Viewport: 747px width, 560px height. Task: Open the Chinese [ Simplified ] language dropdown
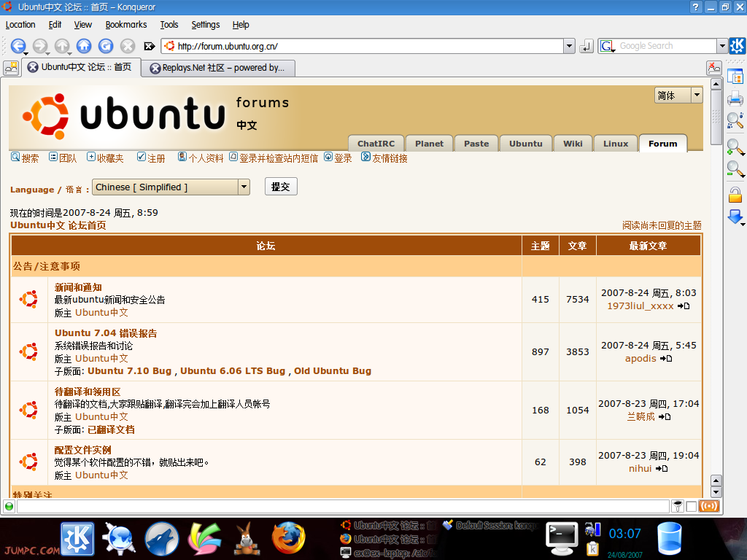point(171,187)
